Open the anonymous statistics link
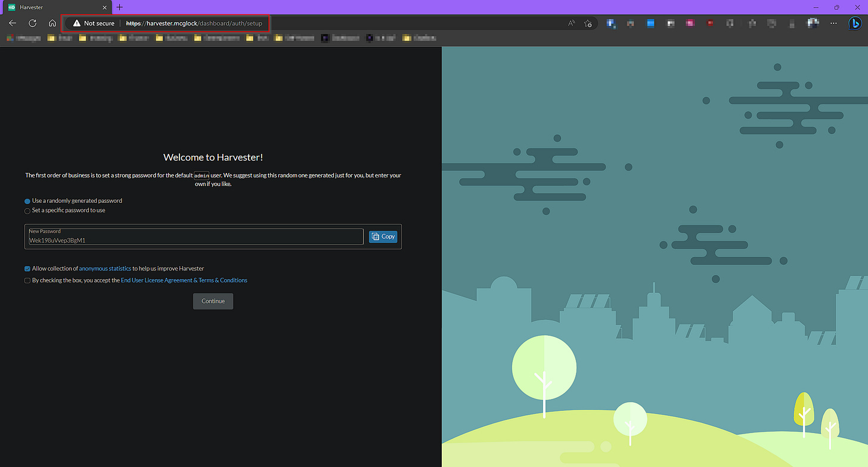 coord(105,268)
